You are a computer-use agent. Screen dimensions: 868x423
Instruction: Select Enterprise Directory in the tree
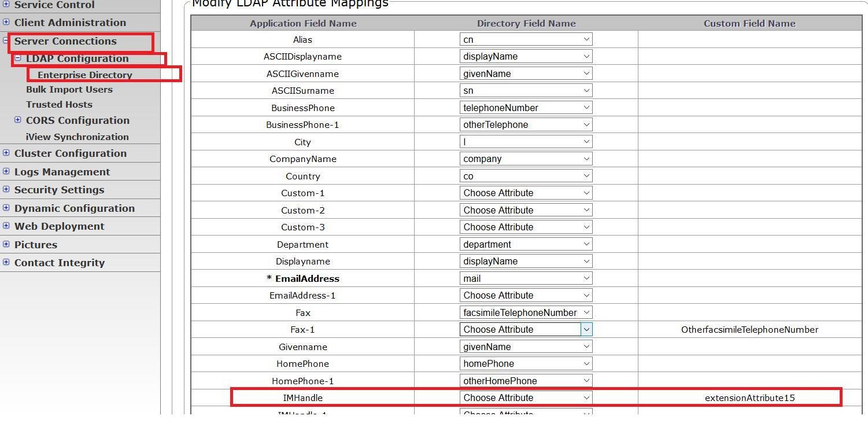pyautogui.click(x=85, y=75)
